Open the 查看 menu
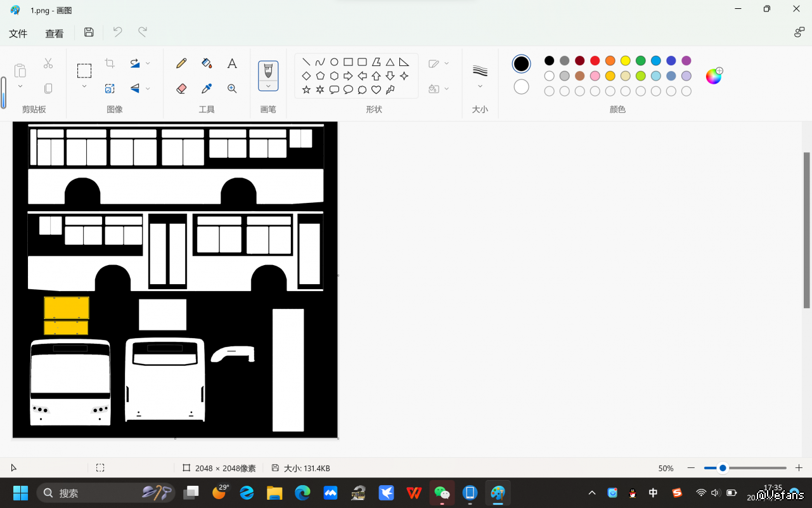This screenshot has width=812, height=508. [55, 34]
